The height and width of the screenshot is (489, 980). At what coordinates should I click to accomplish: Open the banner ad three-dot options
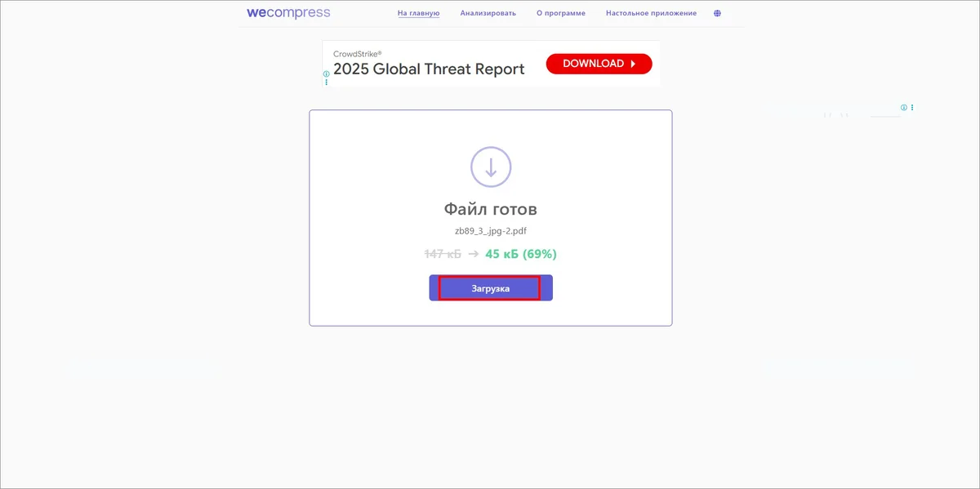(327, 82)
